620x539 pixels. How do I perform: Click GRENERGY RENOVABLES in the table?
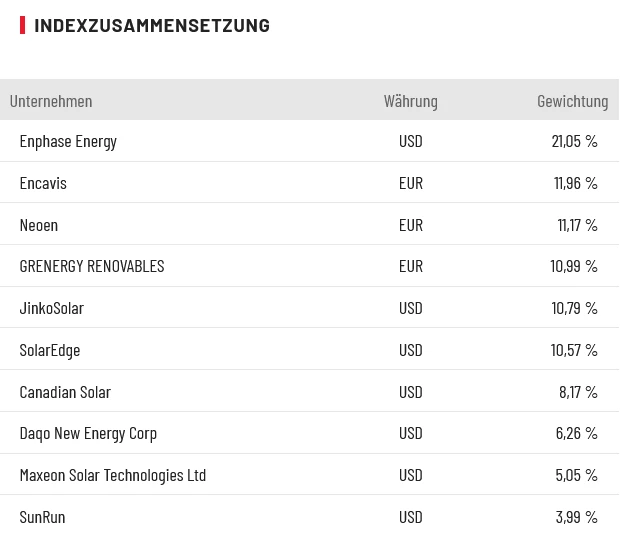(92, 266)
